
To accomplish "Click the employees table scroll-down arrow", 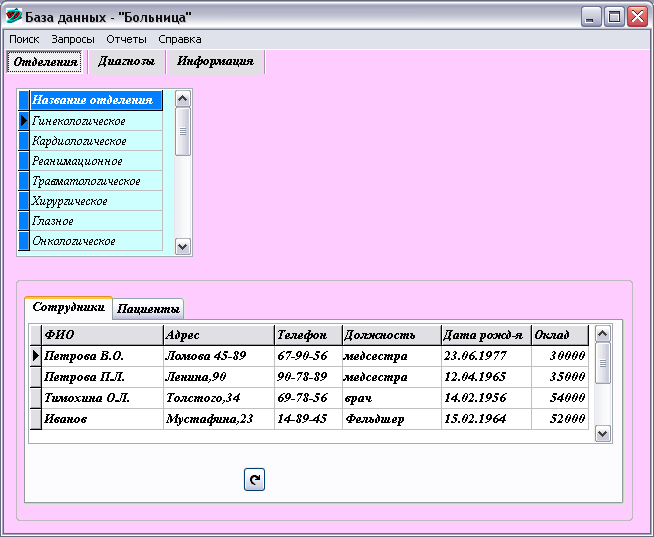I will click(x=602, y=433).
